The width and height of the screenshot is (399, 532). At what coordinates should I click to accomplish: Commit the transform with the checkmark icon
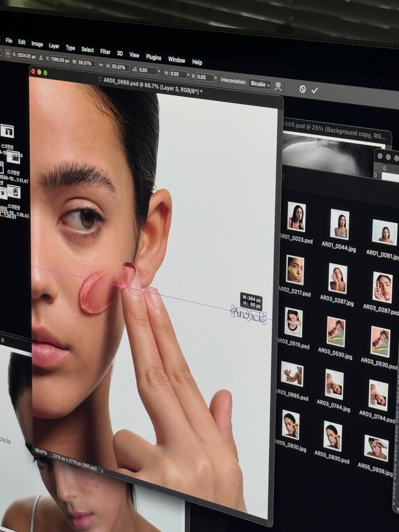[x=315, y=90]
